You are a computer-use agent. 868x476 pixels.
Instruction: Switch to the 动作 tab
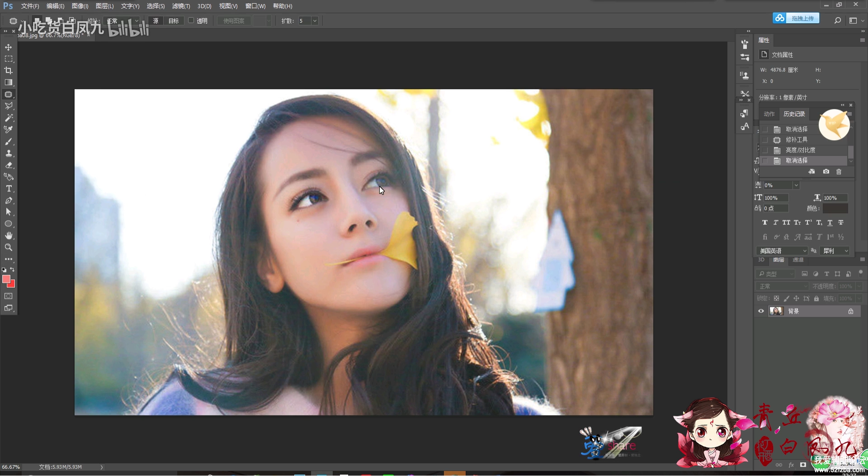[x=769, y=114]
